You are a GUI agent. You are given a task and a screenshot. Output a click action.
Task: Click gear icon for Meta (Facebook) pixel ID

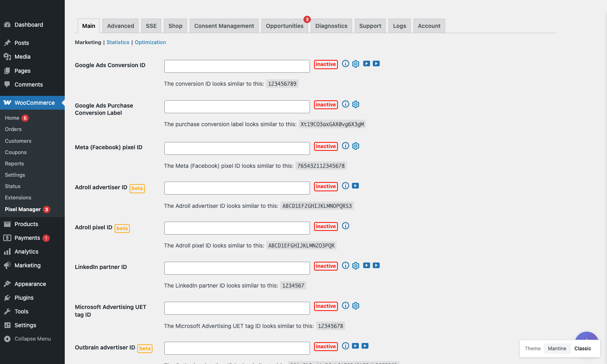(x=356, y=146)
